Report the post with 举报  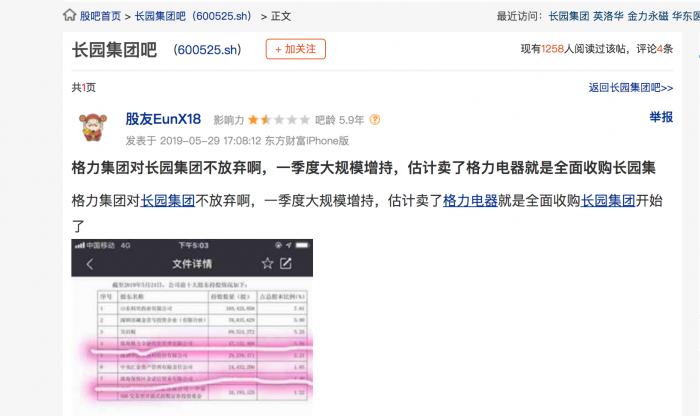pyautogui.click(x=661, y=117)
